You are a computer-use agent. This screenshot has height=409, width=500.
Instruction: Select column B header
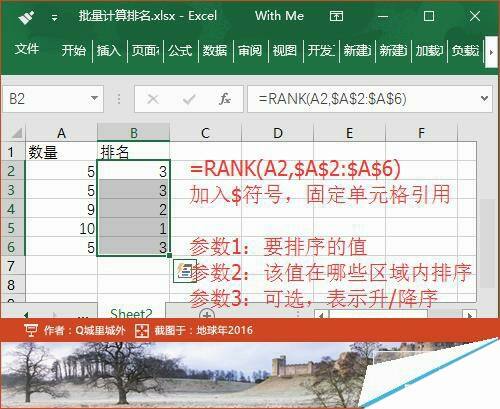(x=134, y=133)
